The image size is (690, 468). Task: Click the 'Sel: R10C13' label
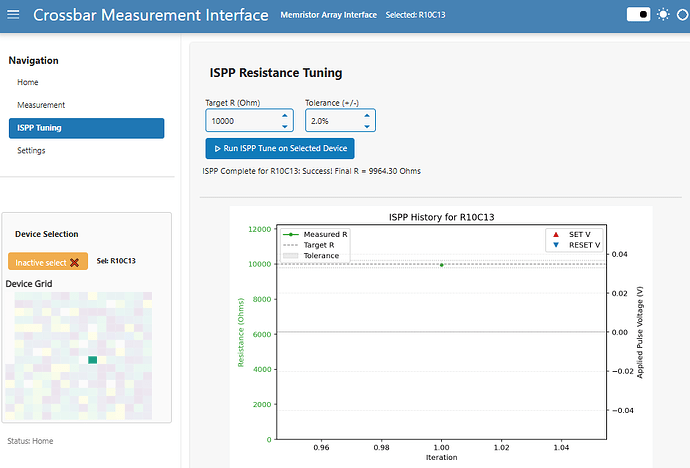(x=116, y=261)
